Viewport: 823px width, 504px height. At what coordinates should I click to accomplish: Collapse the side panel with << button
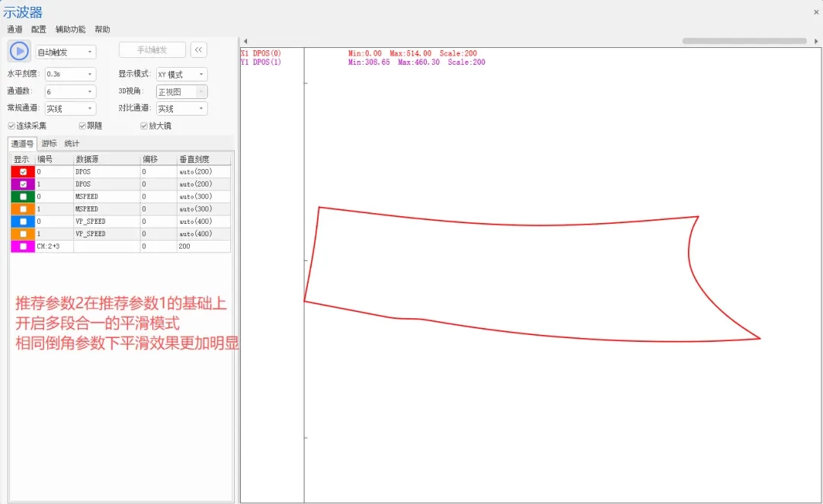point(198,49)
